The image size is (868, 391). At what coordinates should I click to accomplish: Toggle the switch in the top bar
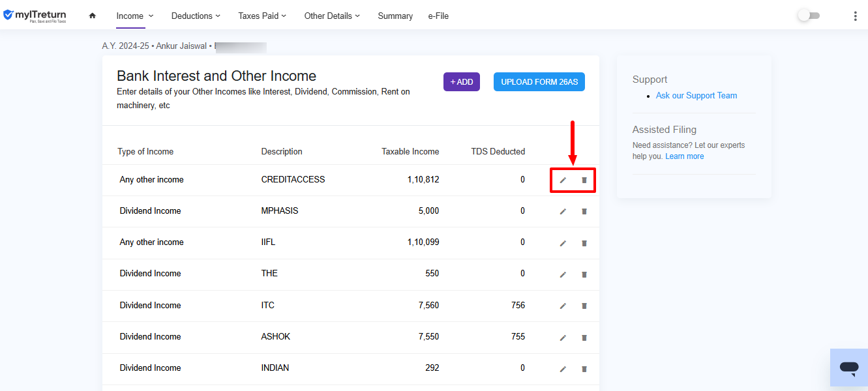809,16
